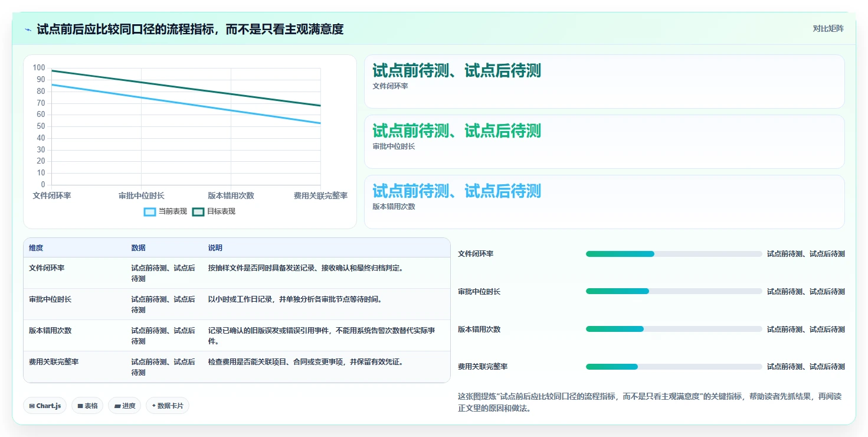868x437 pixels.
Task: Click the 表格 tag chip
Action: (87, 406)
